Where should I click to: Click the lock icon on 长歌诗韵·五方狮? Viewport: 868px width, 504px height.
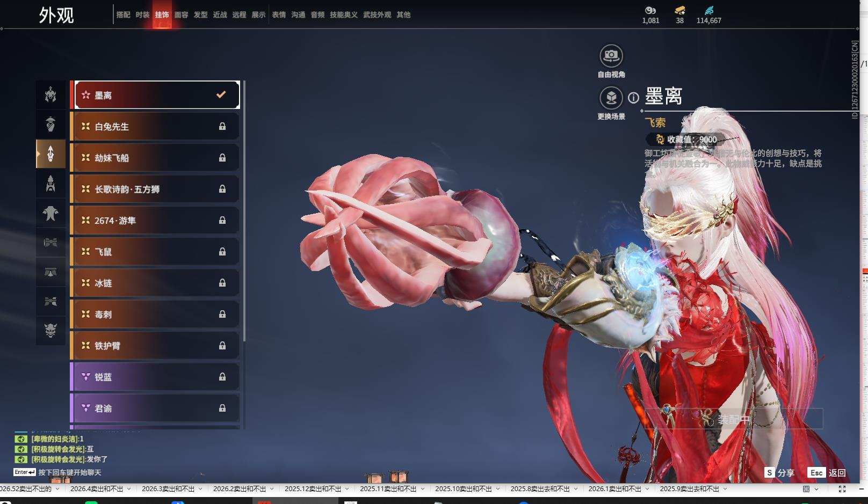(222, 189)
